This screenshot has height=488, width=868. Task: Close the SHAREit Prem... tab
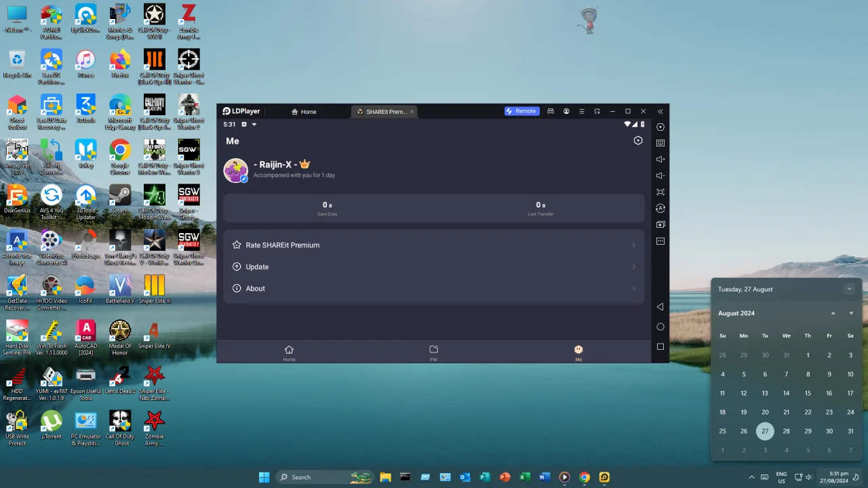click(412, 111)
